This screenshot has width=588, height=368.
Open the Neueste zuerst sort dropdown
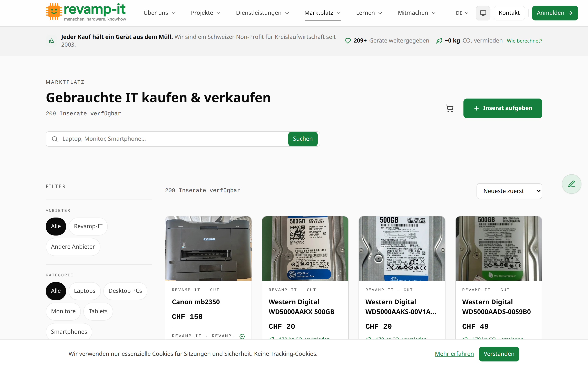click(509, 191)
